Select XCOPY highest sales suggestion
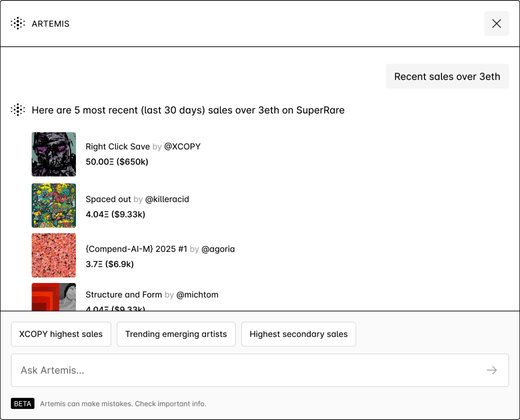 tap(61, 334)
